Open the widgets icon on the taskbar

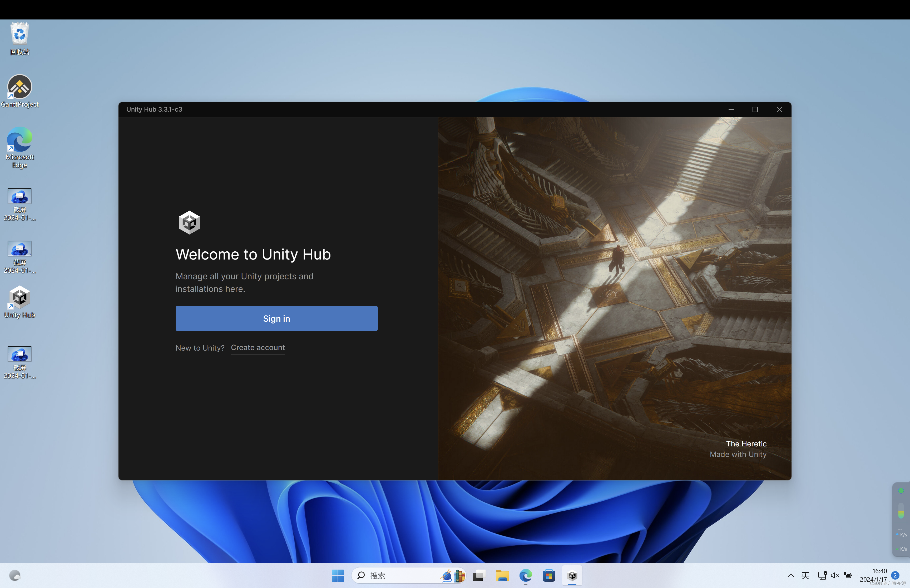tap(14, 575)
